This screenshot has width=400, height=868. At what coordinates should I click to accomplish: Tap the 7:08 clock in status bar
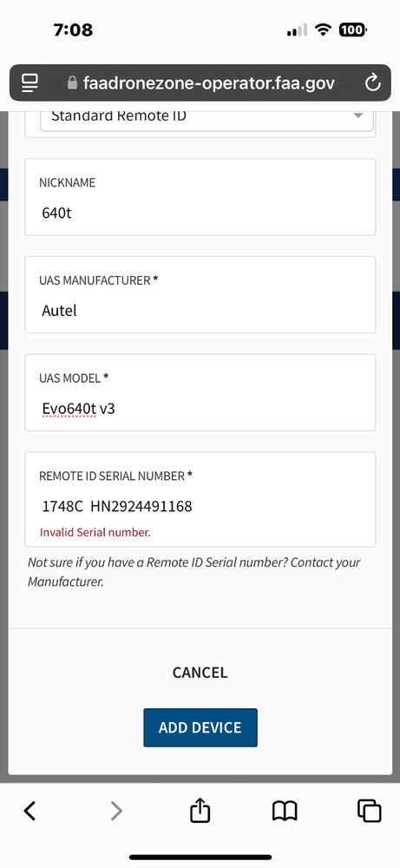tap(73, 30)
